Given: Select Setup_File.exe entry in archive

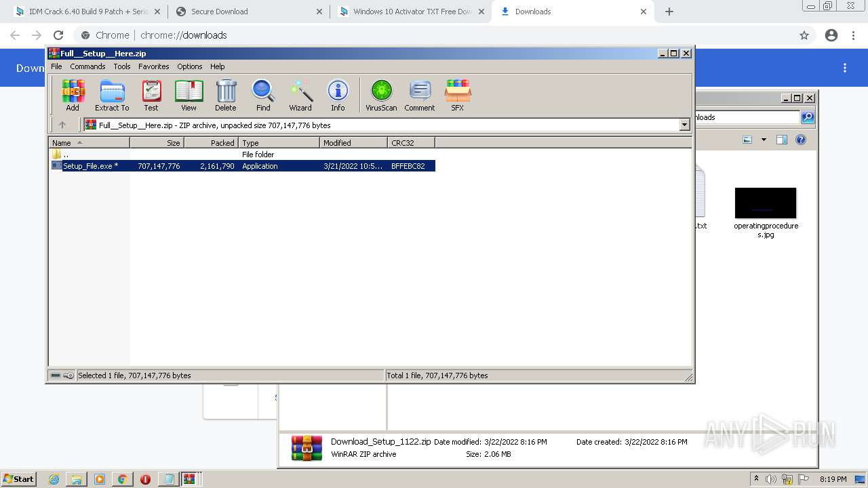Looking at the screenshot, I should (242, 166).
